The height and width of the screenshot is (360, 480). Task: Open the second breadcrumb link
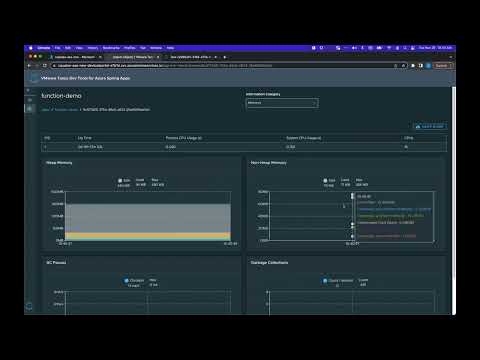[x=66, y=109]
